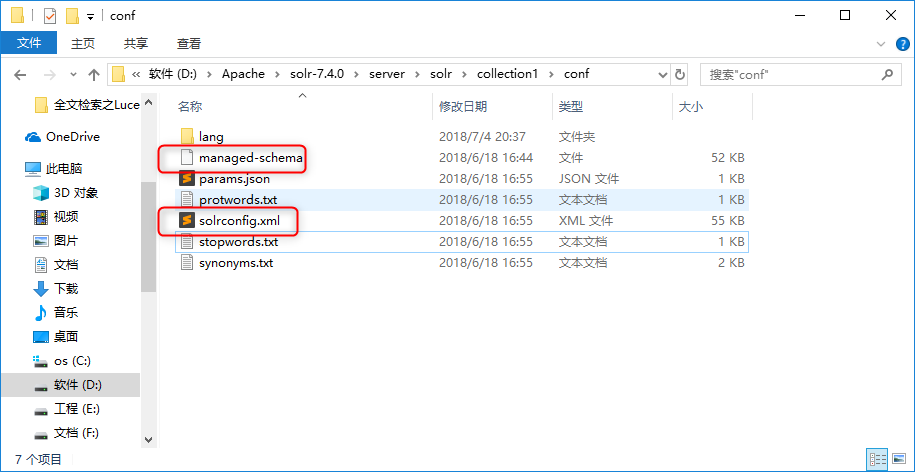Click the navigation pane scrollbar down arrow
The image size is (915, 472).
click(148, 440)
